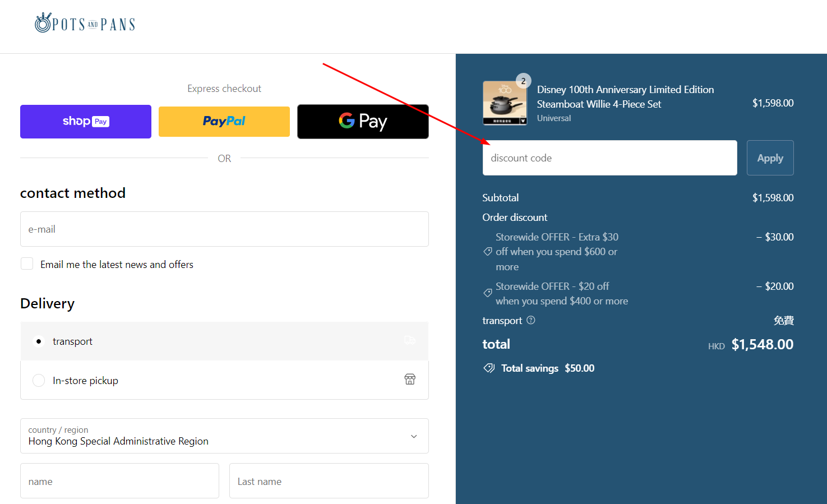Click the Total savings tag icon
The image size is (827, 504).
(489, 368)
